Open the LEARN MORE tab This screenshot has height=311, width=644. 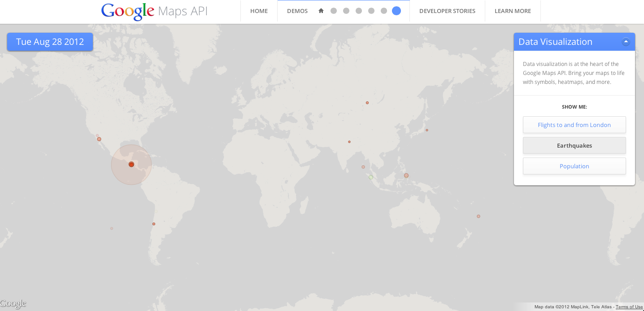click(x=513, y=11)
